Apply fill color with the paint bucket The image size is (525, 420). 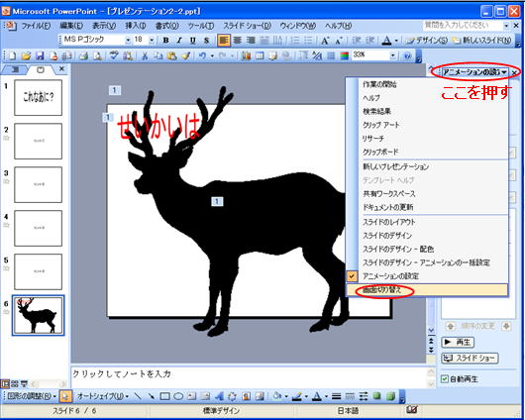277,396
